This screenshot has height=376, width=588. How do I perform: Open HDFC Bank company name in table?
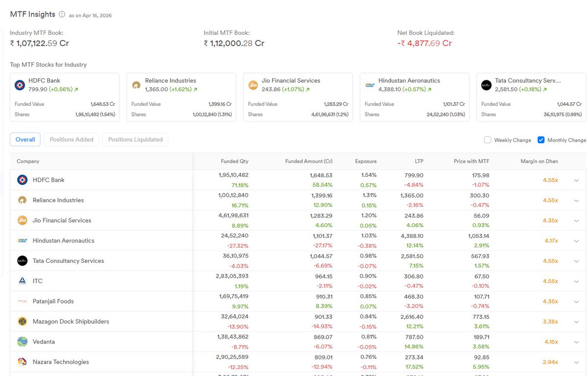tap(49, 180)
